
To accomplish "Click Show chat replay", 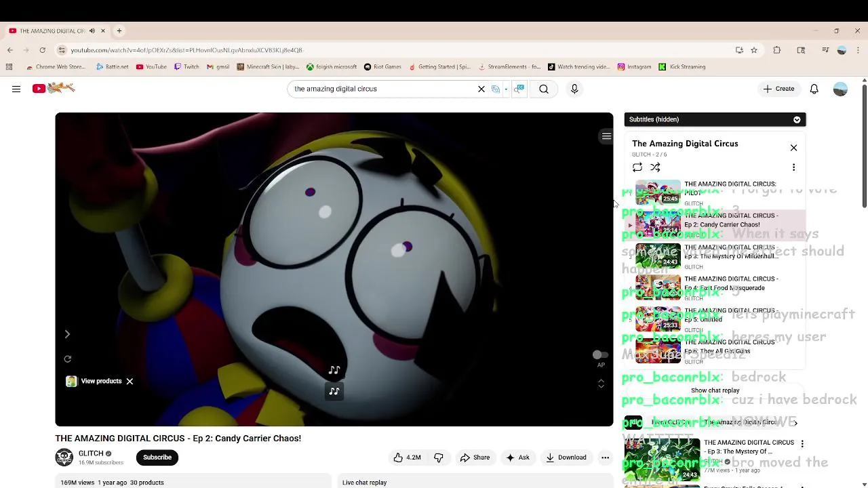I will point(715,390).
